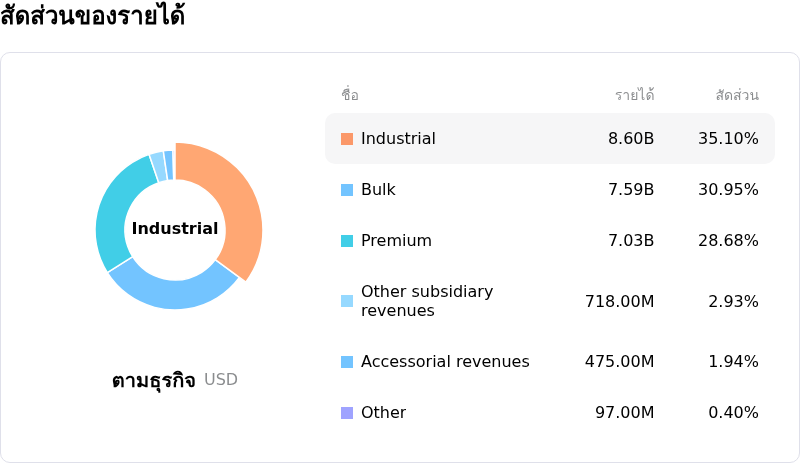Click the orange Industrial legend swatch
Viewport: 800px width, 463px height.
coord(347,139)
